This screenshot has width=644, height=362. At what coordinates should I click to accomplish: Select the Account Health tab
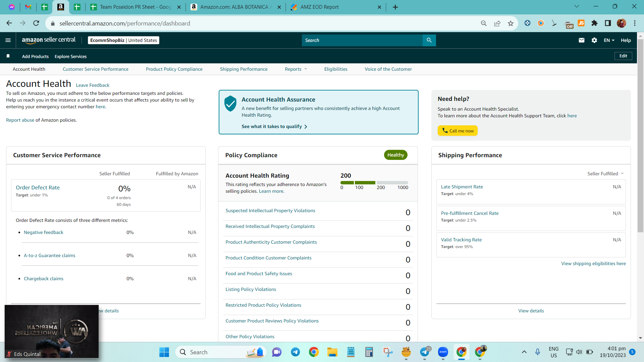pos(29,69)
